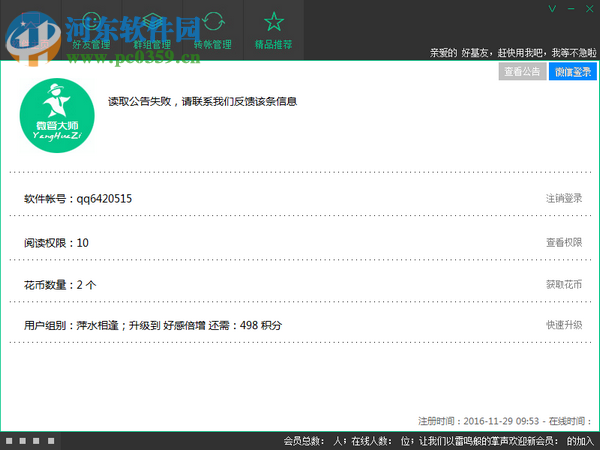Click the 用户组别：萍水相逢 upgrade text

153,325
